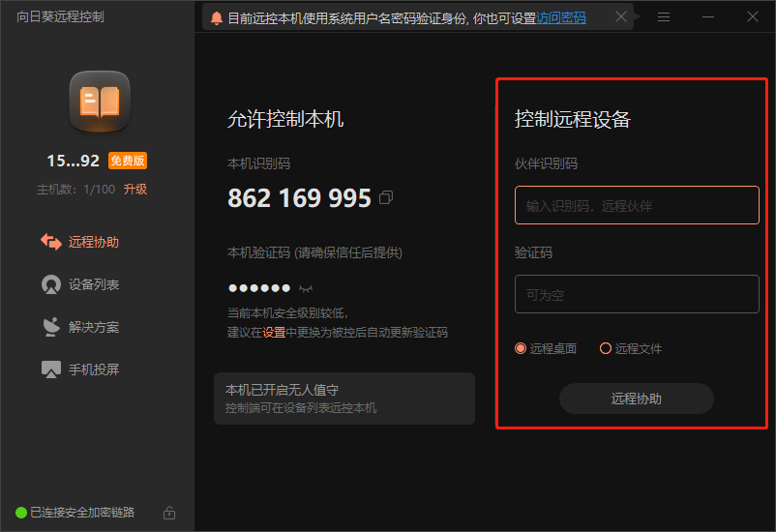Click the lock icon in status bar

coord(169,513)
